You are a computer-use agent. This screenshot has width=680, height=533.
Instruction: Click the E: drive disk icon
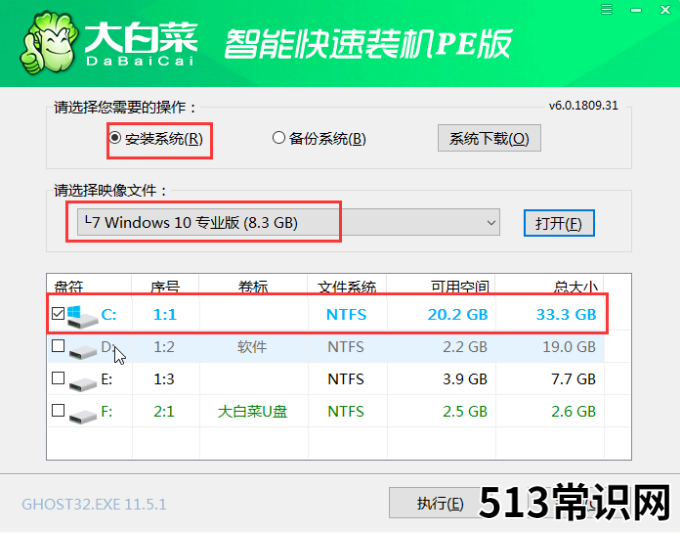coord(82,383)
